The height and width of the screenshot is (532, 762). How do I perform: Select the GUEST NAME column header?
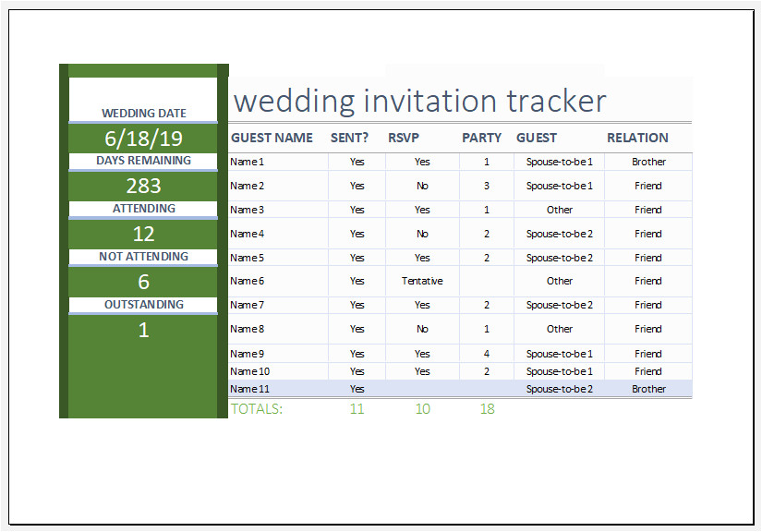pos(272,138)
